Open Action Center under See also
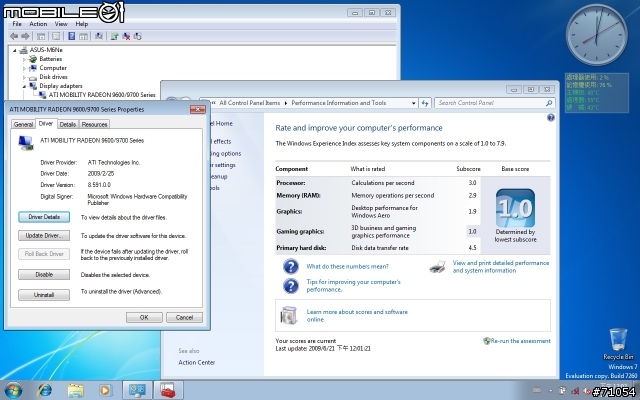Screen dimensions: 640x400 click(x=196, y=362)
